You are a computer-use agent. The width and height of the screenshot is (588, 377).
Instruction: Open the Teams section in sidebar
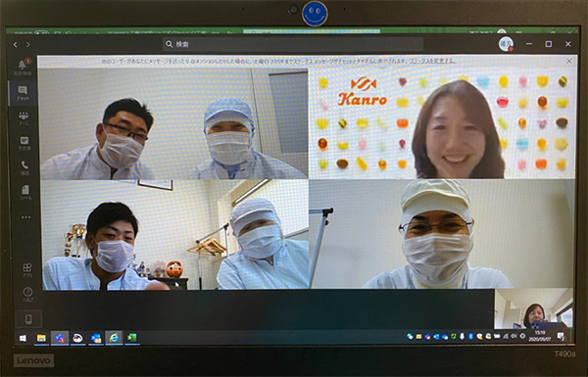coord(24,118)
